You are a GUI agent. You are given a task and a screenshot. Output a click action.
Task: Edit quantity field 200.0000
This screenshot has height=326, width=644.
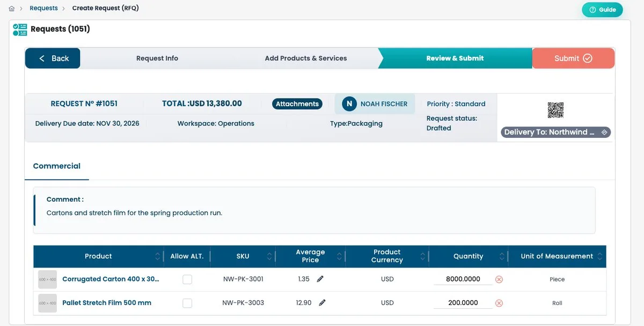point(463,303)
